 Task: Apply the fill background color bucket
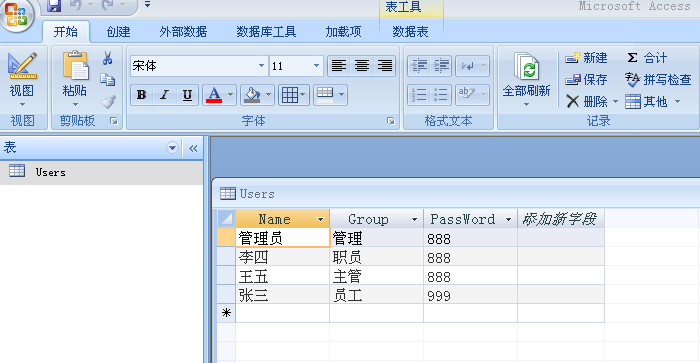point(252,95)
